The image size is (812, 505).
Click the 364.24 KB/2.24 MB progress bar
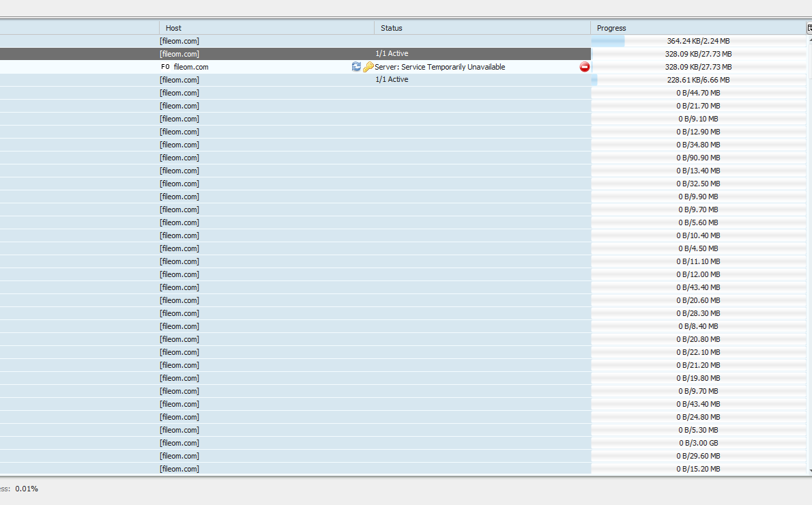coord(699,41)
